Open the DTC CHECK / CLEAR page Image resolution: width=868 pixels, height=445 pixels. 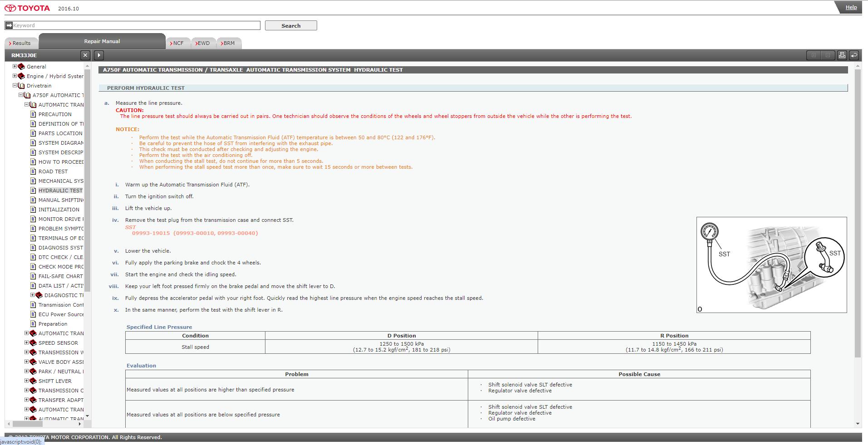[61, 257]
